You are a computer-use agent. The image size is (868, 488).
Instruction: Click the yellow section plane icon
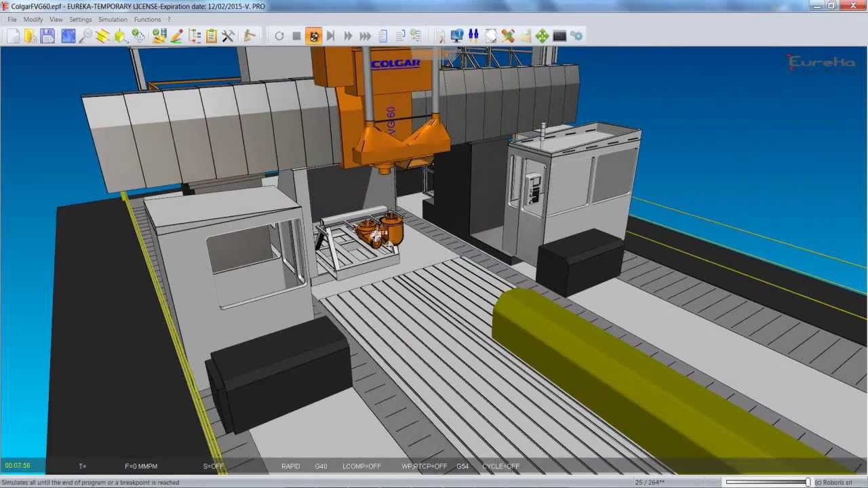[103, 36]
